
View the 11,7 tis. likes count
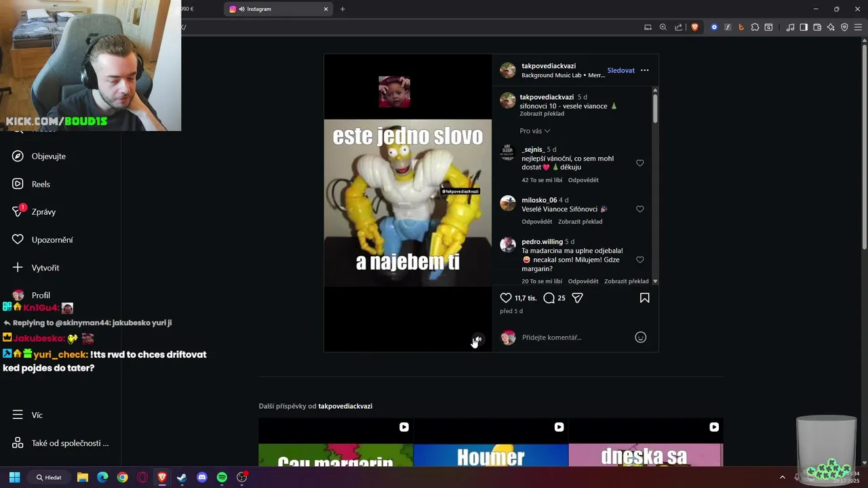coord(526,298)
